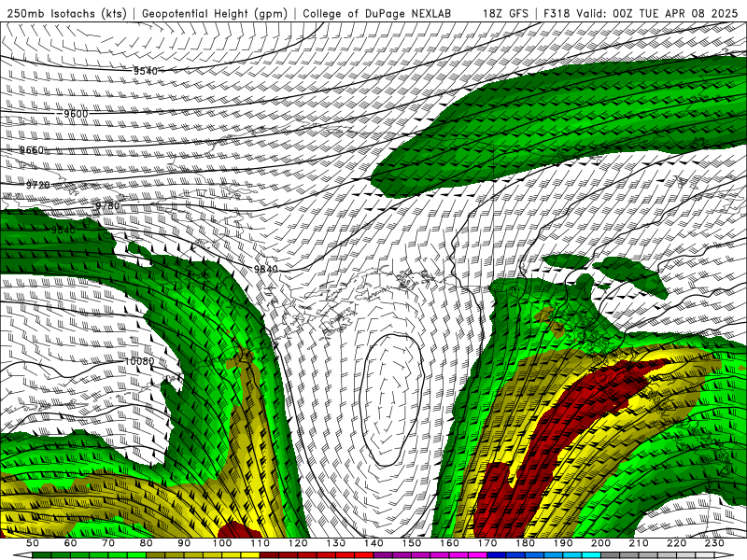Click the 190 value on the color scale
Screen dimensions: 747x560
[x=564, y=543]
